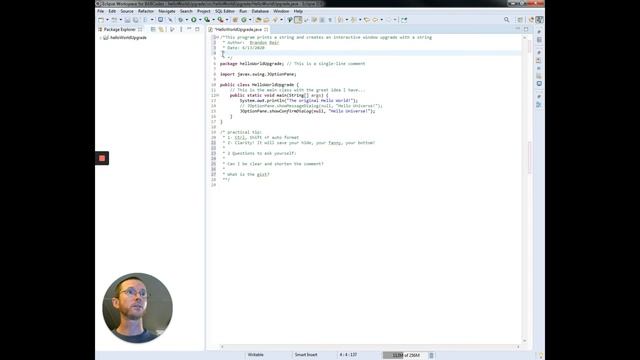Click the Writable status entry

[x=256, y=355]
